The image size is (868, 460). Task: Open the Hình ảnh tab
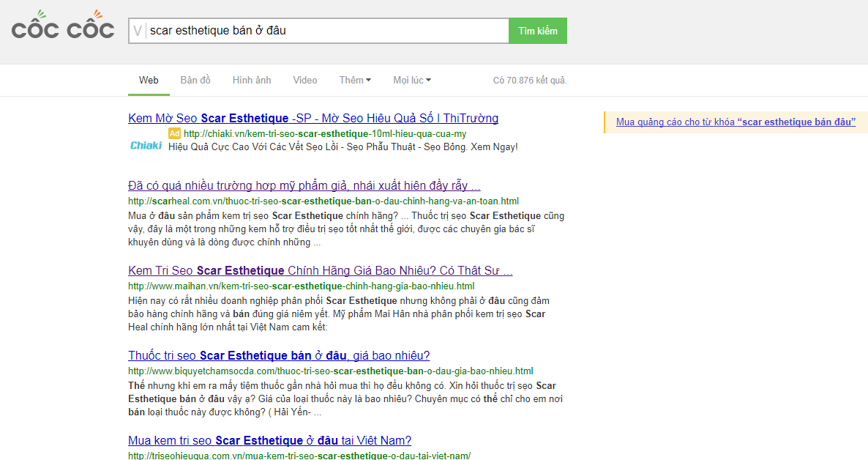tap(252, 81)
